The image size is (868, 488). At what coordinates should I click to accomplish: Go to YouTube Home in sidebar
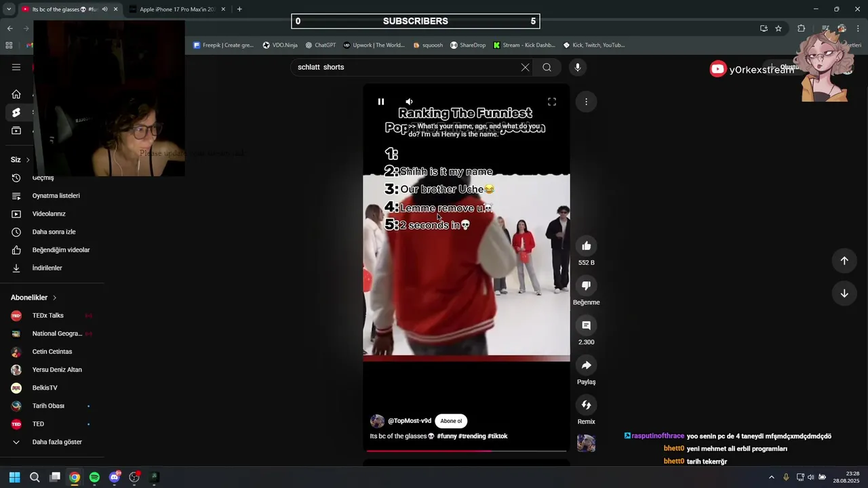[x=16, y=94]
